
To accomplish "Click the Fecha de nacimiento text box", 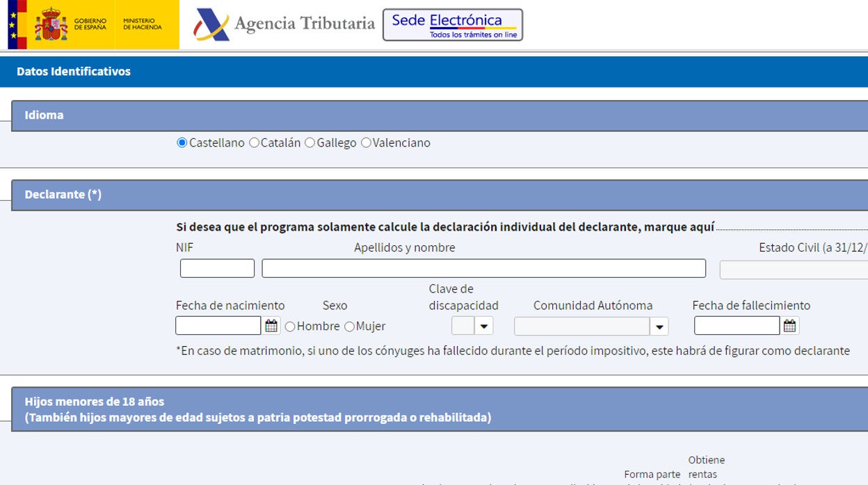I will point(218,326).
